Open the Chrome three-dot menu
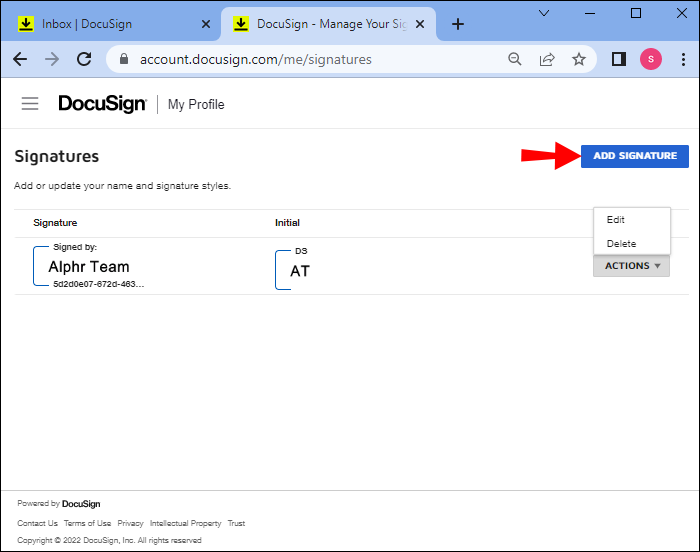700x552 pixels. [680, 59]
